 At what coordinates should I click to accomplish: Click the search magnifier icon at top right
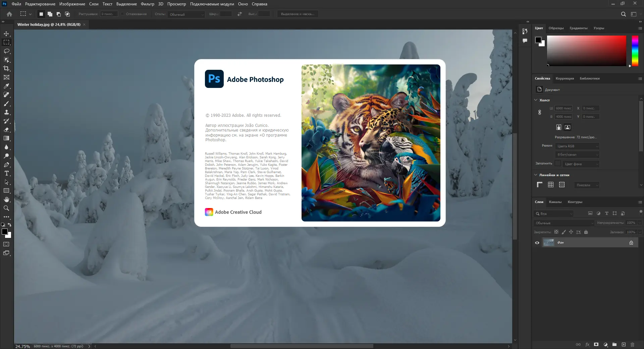(623, 14)
